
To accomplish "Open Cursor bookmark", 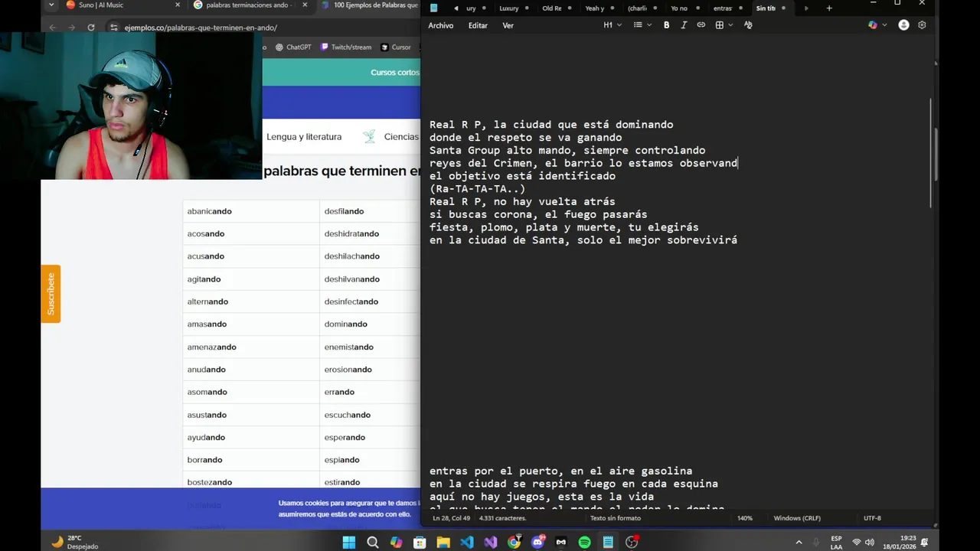I will pos(396,47).
